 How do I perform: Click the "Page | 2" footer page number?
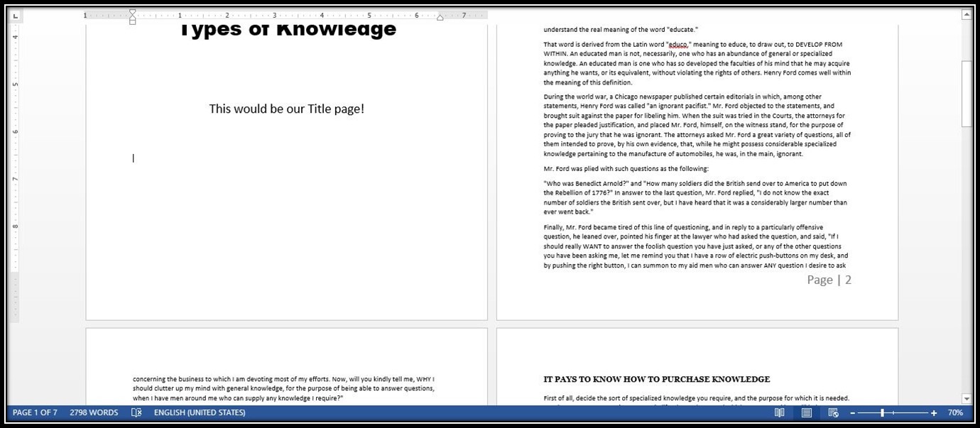click(x=829, y=280)
